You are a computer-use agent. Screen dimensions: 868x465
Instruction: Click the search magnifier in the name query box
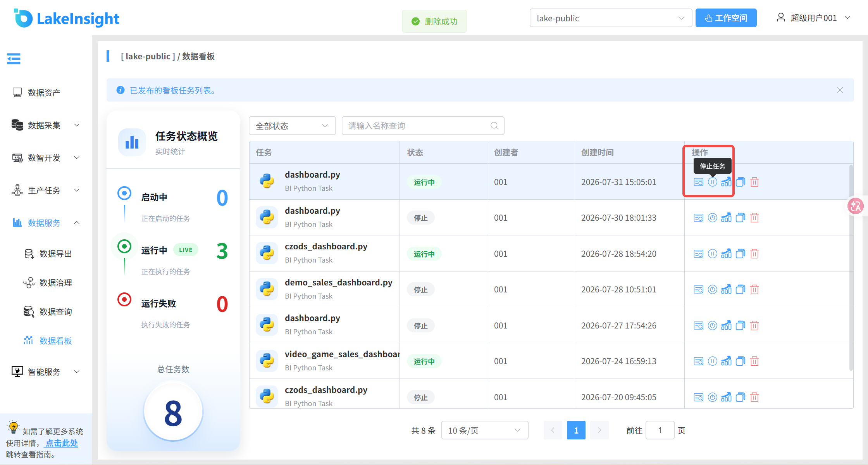(x=494, y=126)
